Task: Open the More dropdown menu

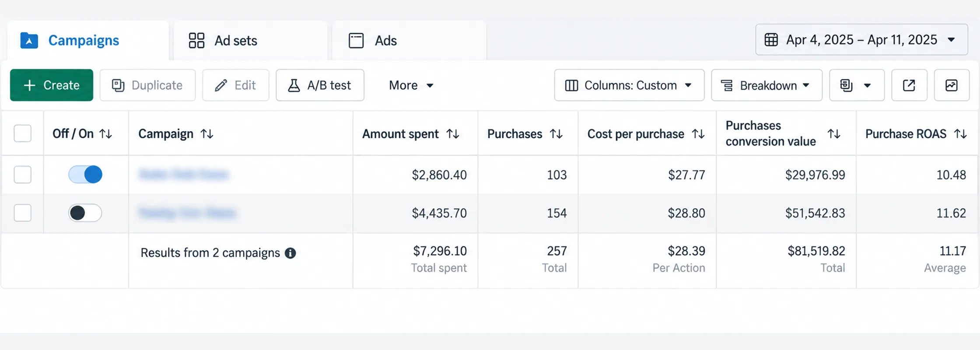Action: (411, 85)
